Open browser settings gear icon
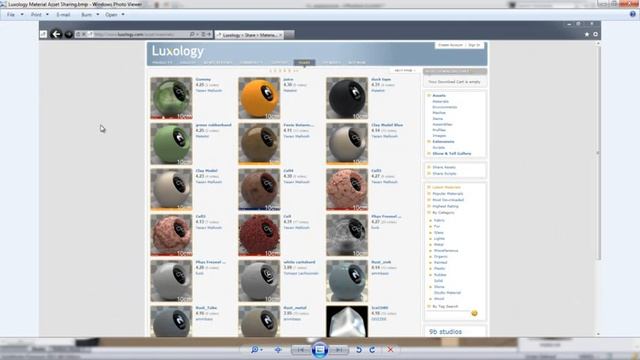The height and width of the screenshot is (360, 640). coord(596,35)
